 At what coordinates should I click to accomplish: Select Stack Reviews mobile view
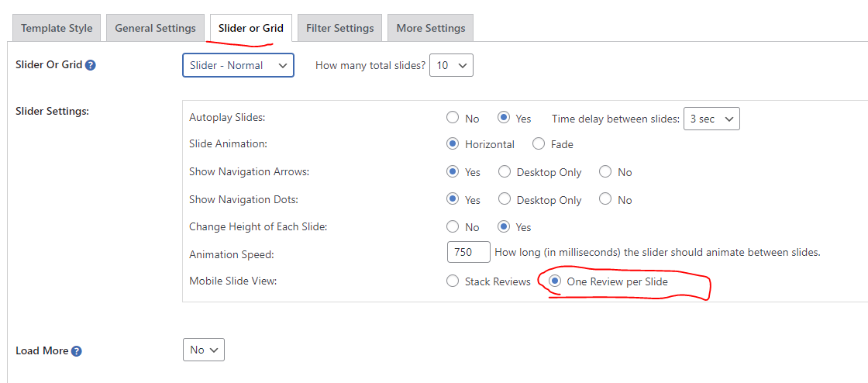[x=453, y=281]
